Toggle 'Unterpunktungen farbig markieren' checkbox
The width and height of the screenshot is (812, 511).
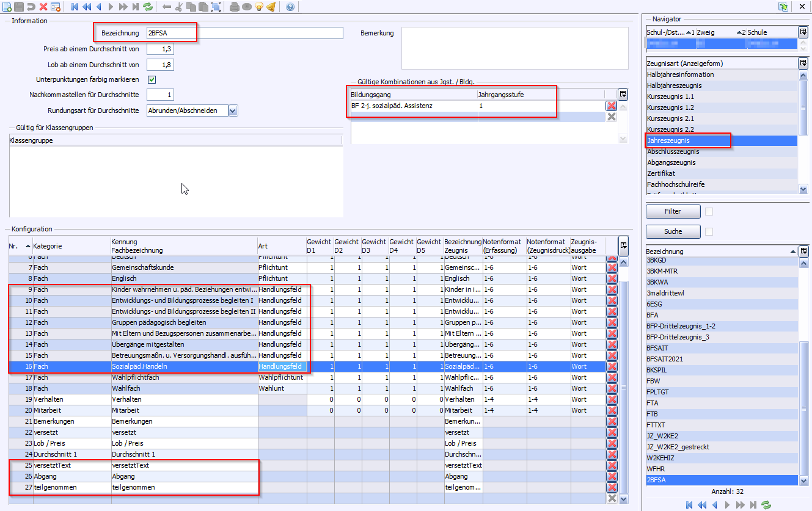coord(152,79)
